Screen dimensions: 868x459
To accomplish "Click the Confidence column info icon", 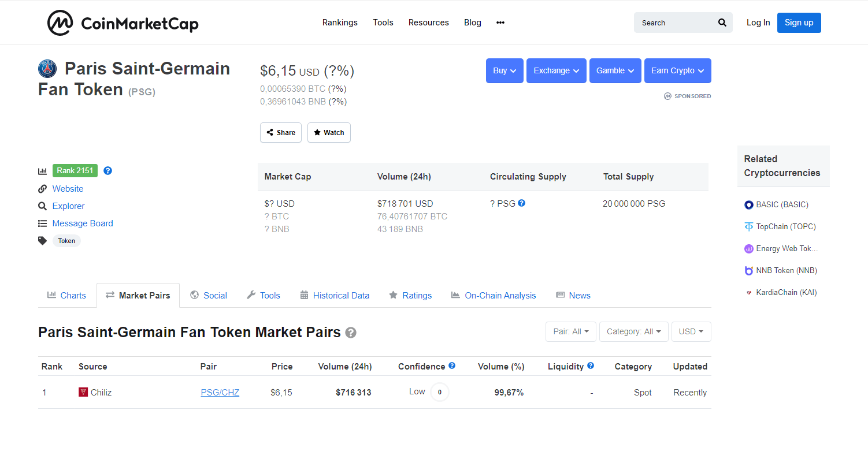I will click(452, 365).
